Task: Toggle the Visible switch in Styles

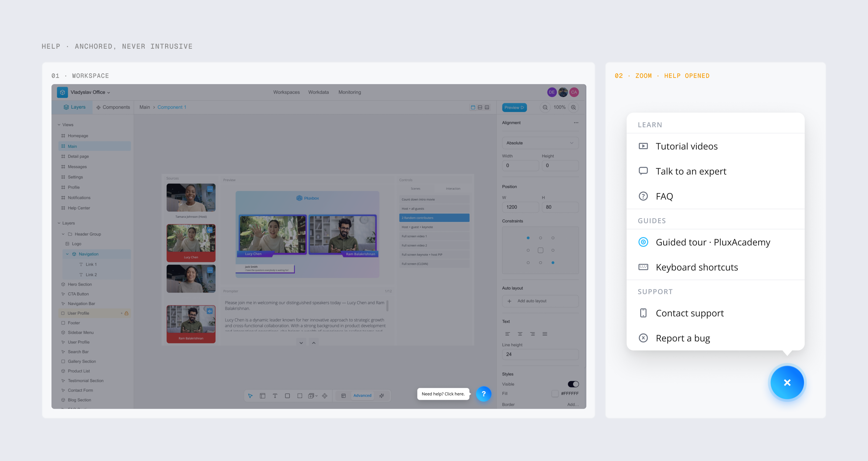Action: 573,384
